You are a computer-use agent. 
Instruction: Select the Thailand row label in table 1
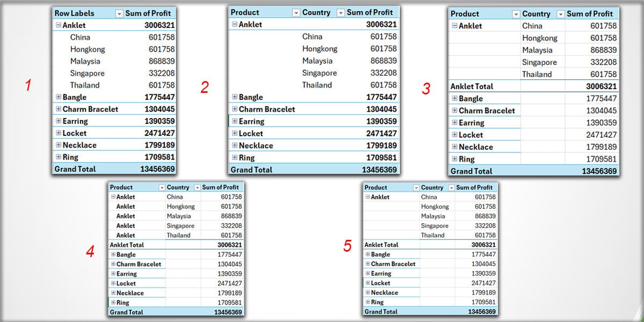point(85,85)
